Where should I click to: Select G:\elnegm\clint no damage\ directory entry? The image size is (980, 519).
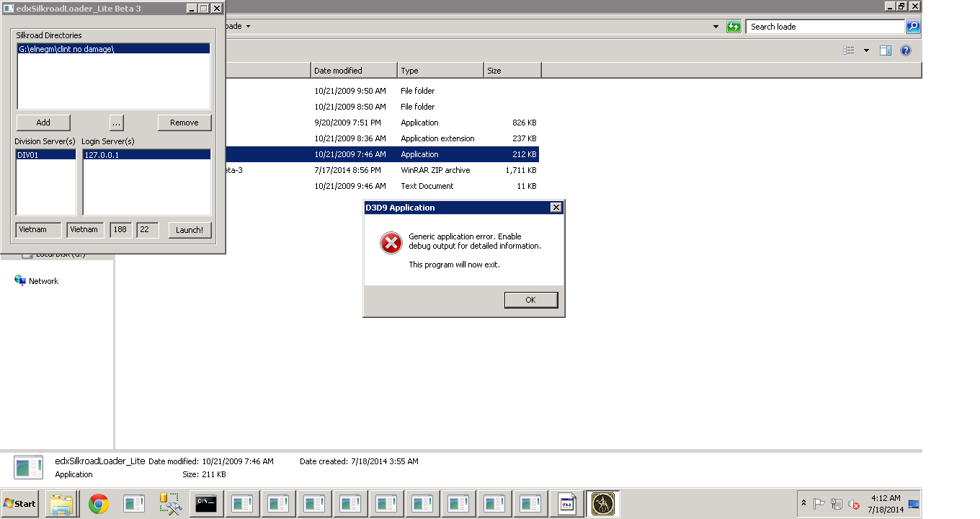114,49
